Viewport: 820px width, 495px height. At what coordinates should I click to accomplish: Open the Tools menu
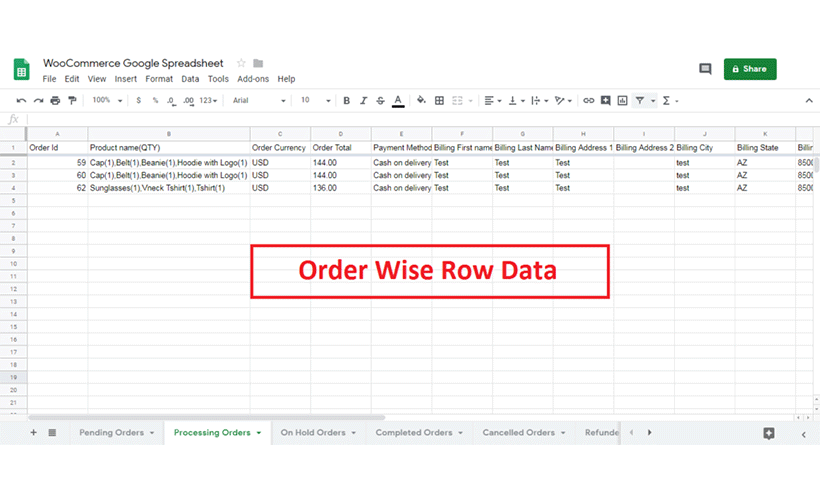[x=218, y=79]
